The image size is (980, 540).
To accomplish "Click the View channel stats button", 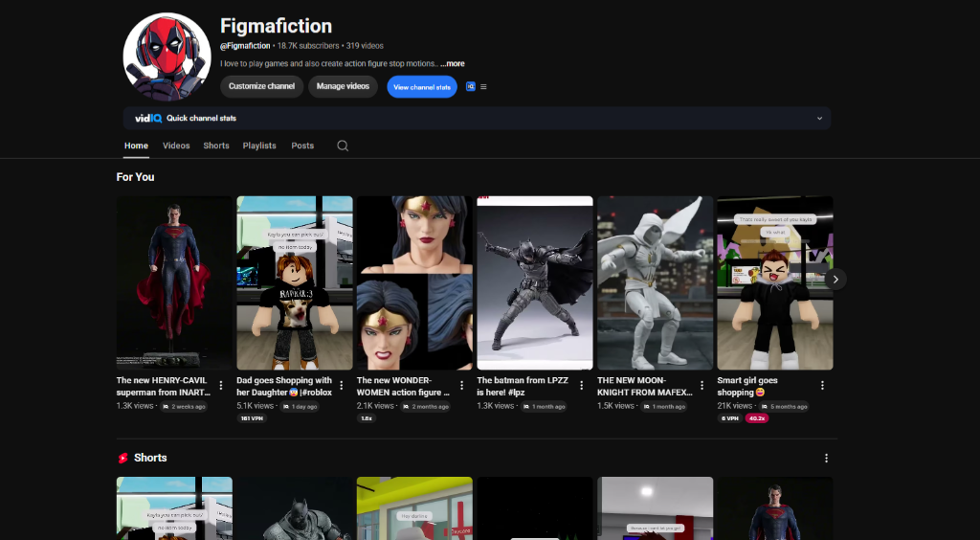I will [x=422, y=87].
